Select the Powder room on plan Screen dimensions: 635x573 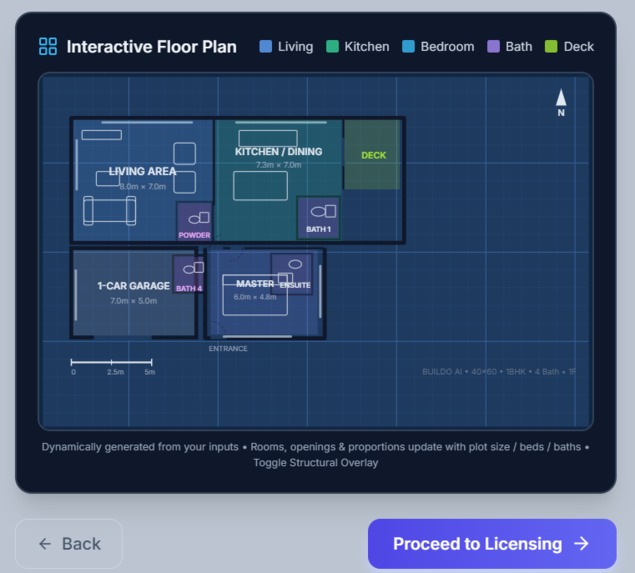[x=194, y=221]
